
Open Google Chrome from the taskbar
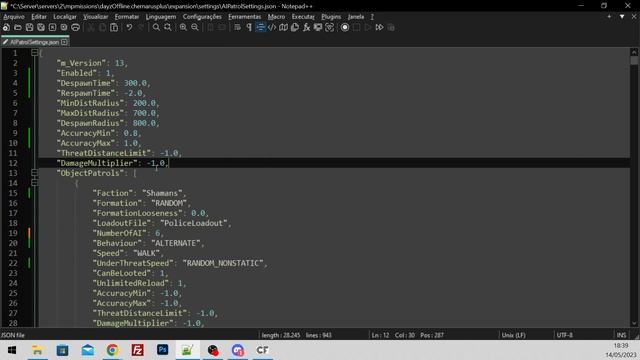click(x=112, y=350)
